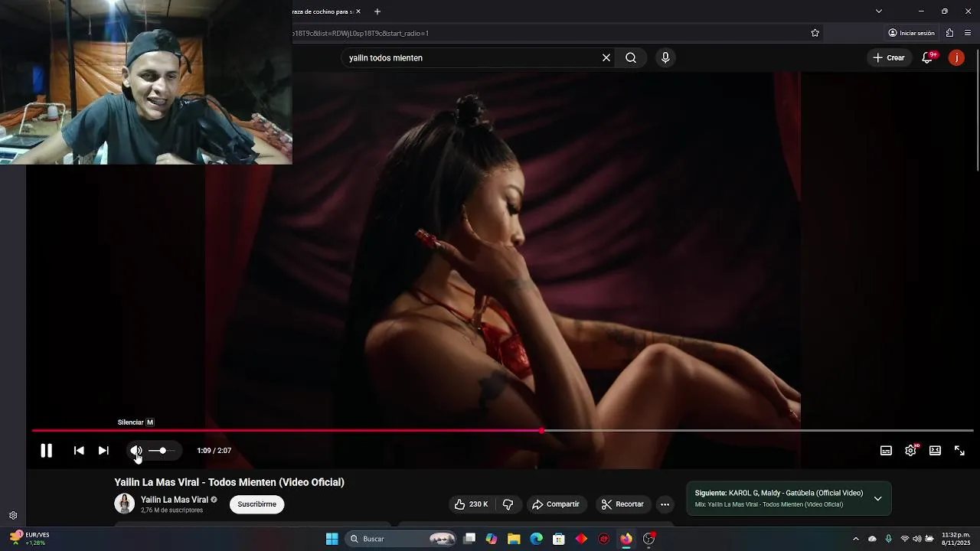Enter fullscreen mode on the player

(959, 451)
